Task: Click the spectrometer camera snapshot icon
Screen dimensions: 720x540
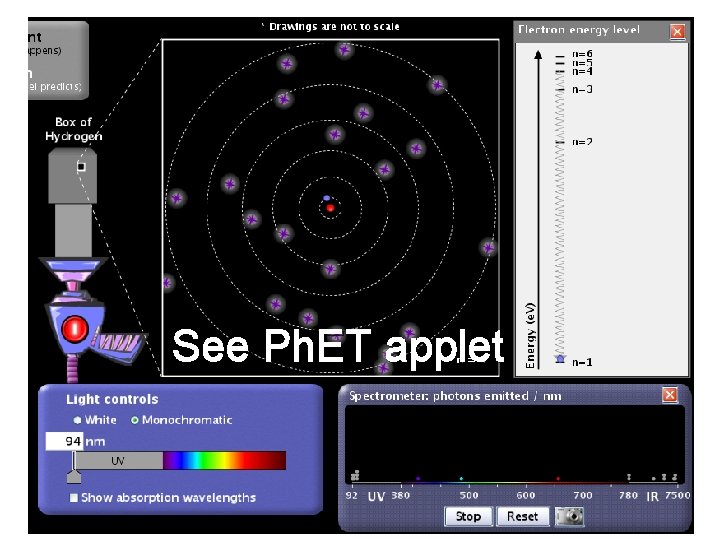Action: pyautogui.click(x=569, y=516)
